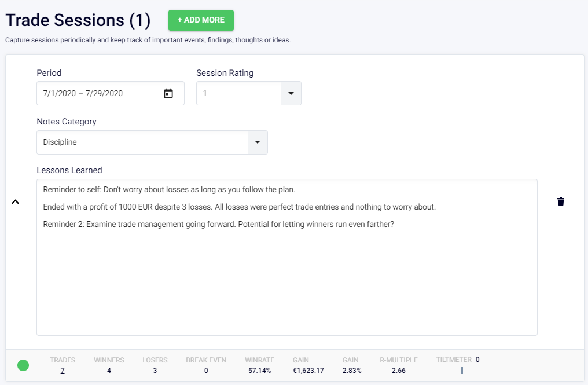Click the Tiltmeter bar indicator
This screenshot has height=385, width=588.
click(x=462, y=371)
